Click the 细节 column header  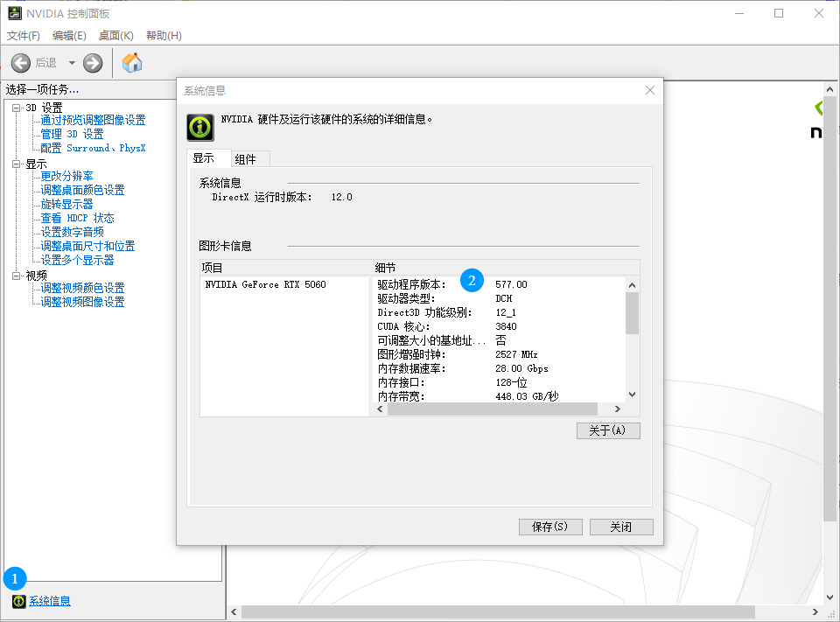pos(506,268)
